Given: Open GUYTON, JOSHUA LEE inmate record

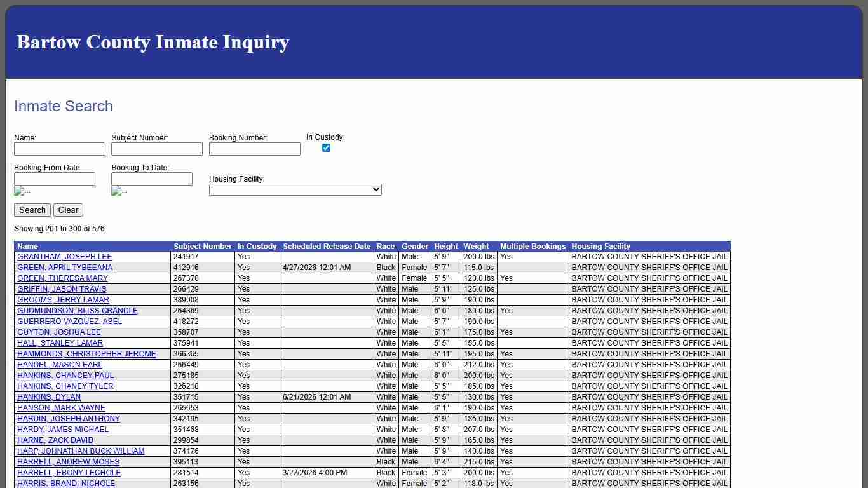Looking at the screenshot, I should coord(58,332).
